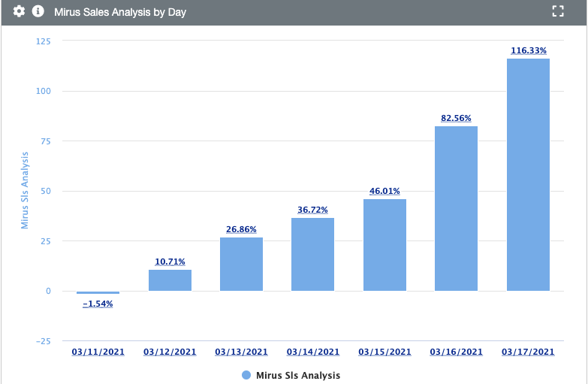This screenshot has height=384, width=588.
Task: Select the bar for 03/16/2021
Action: coord(456,208)
